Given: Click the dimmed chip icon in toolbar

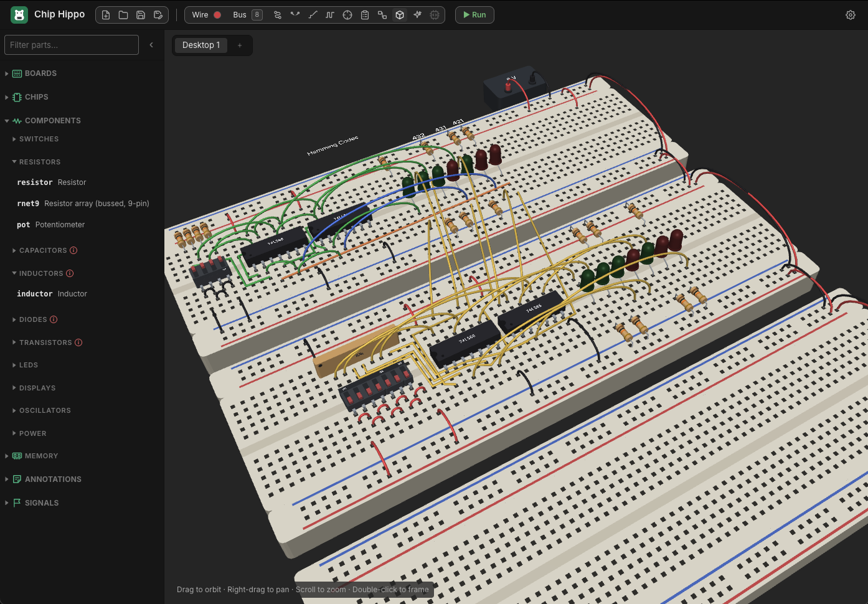Looking at the screenshot, I should point(435,15).
